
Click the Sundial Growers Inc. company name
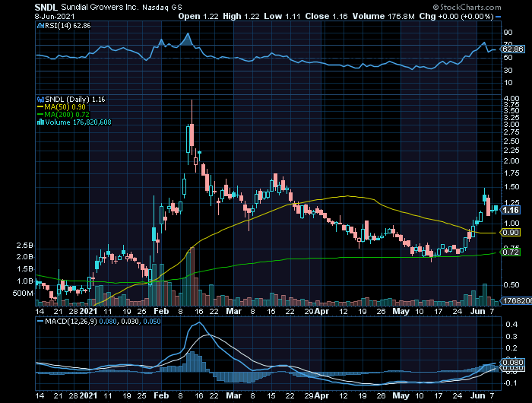point(100,7)
